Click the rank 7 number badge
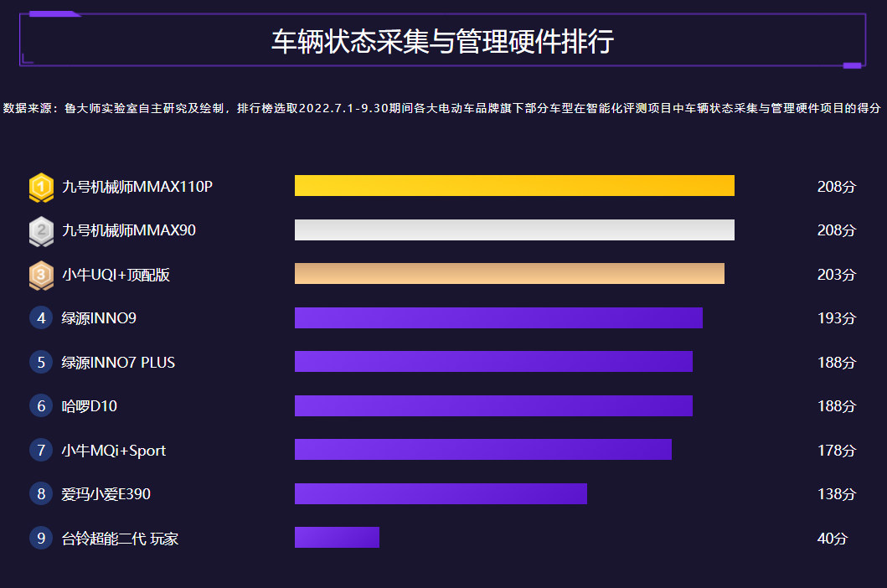This screenshot has width=887, height=588. (x=41, y=450)
